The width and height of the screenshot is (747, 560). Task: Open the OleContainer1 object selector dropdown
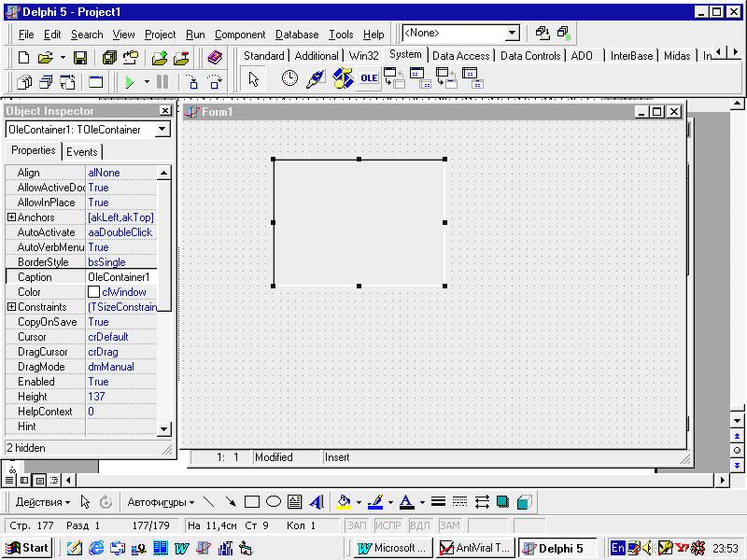(x=162, y=129)
